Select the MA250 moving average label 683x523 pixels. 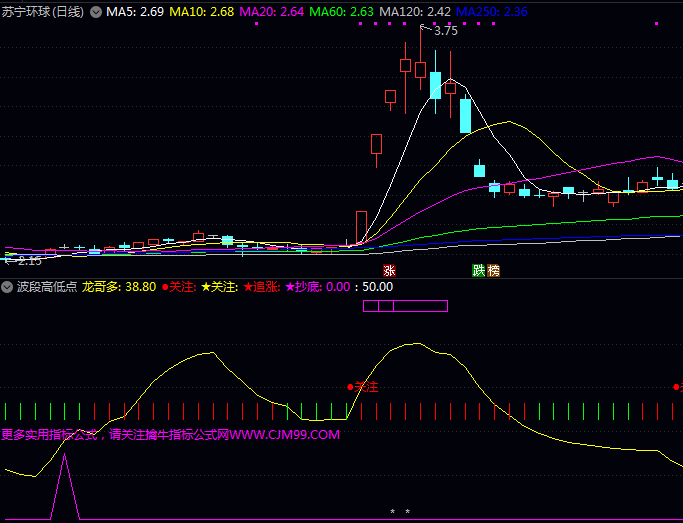tap(491, 12)
